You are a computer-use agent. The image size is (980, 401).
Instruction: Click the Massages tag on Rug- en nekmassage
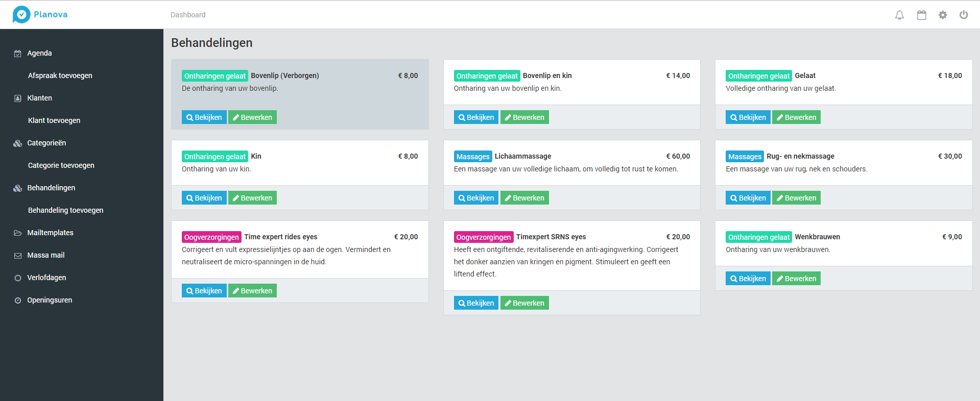click(x=744, y=157)
